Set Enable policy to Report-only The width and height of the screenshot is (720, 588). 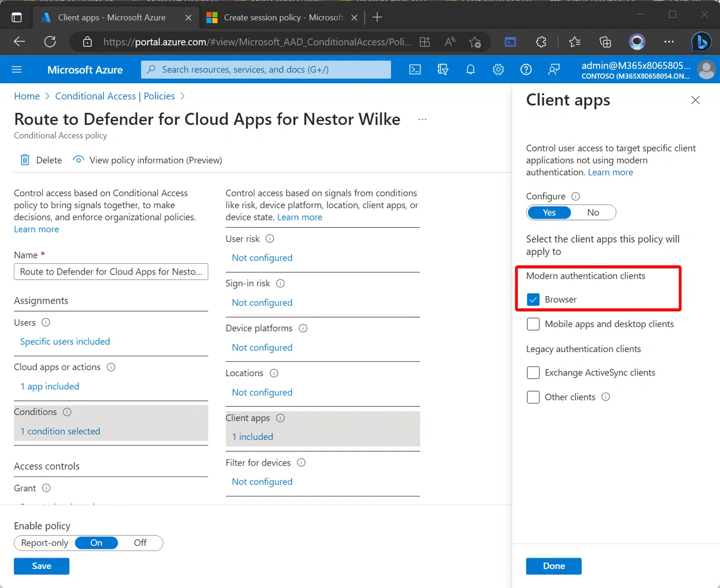[x=45, y=543]
